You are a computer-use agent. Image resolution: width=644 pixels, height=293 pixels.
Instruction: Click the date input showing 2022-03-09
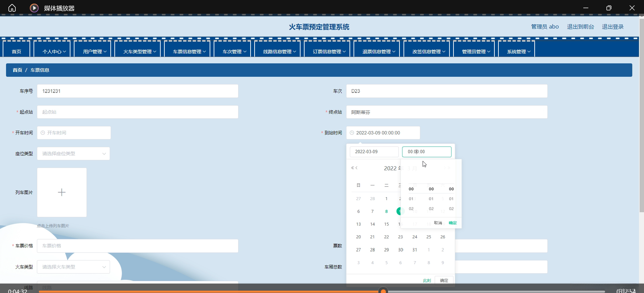tap(374, 152)
